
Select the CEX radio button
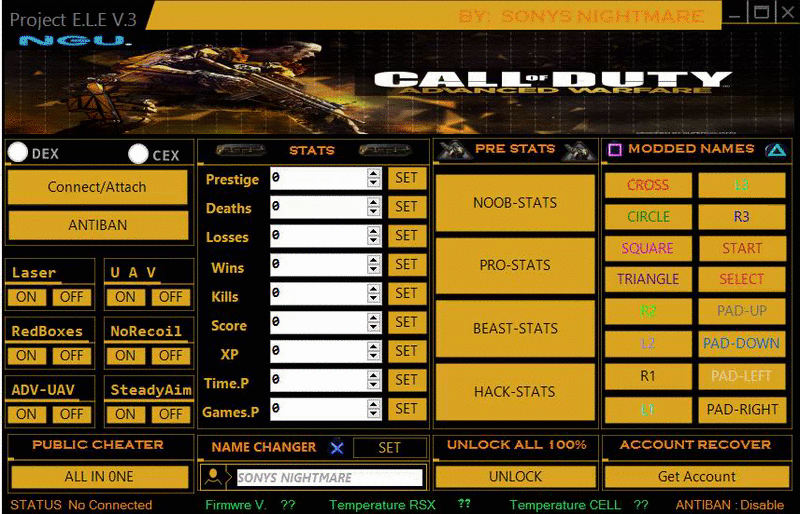[138, 154]
